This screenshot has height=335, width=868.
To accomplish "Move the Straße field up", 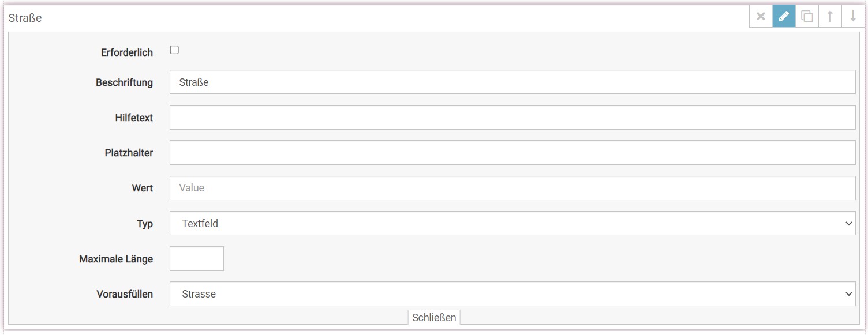I will click(830, 17).
